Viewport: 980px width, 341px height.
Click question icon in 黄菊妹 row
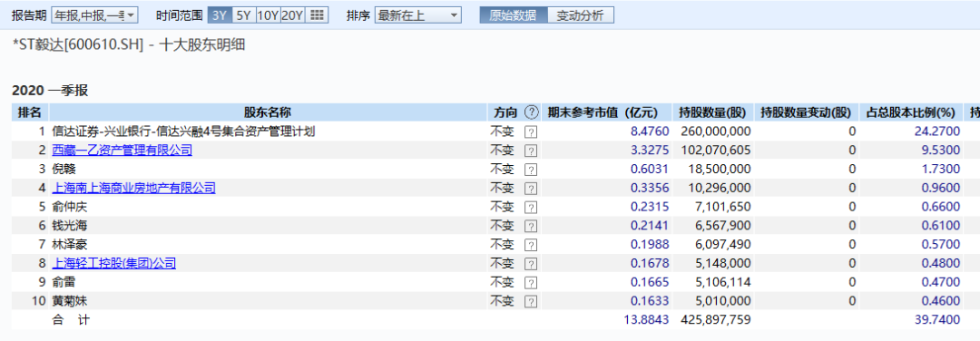(x=531, y=301)
